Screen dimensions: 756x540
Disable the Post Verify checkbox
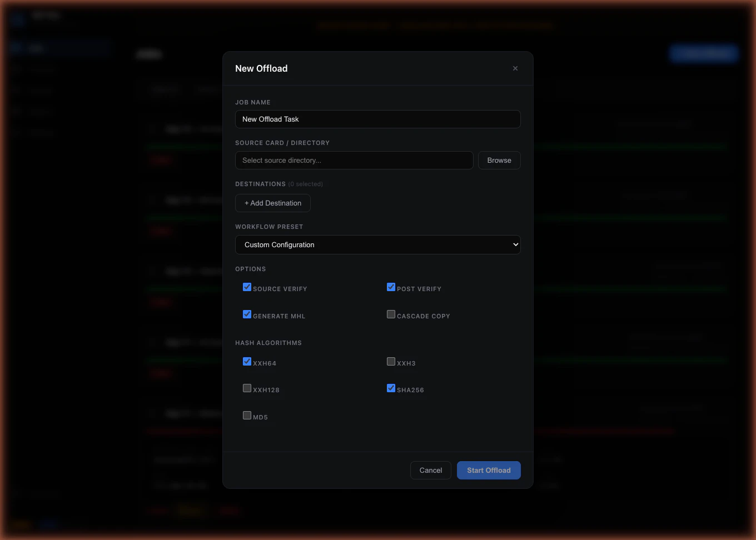391,287
